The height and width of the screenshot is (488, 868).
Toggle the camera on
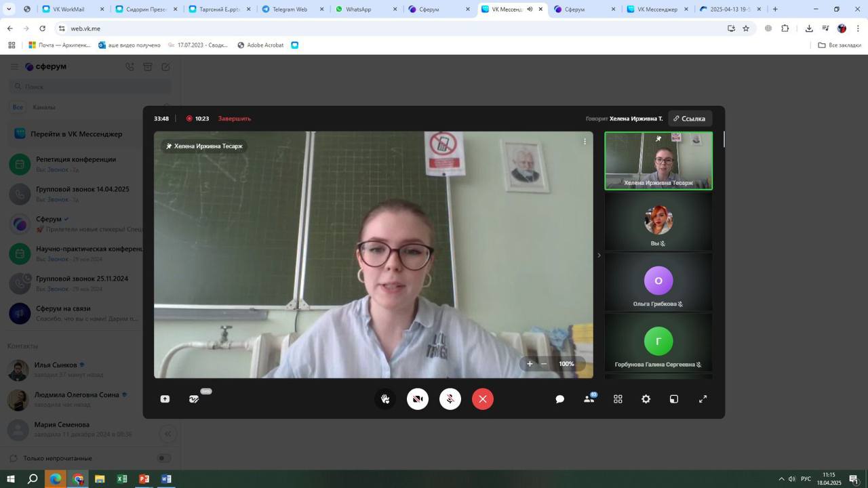418,399
